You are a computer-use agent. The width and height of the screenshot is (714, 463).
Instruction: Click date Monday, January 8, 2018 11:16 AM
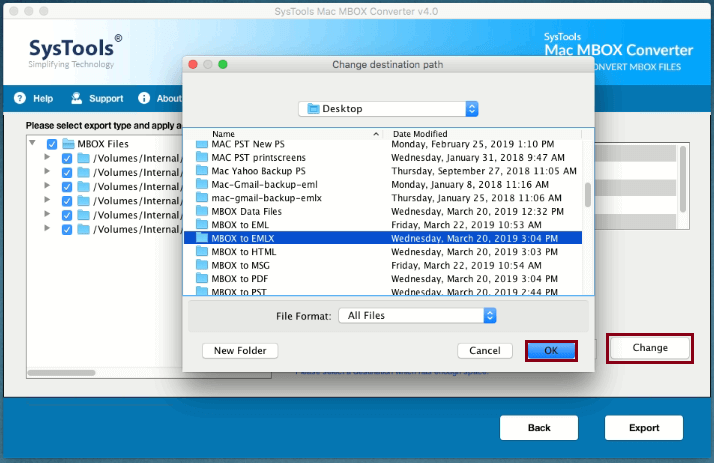[x=470, y=184]
